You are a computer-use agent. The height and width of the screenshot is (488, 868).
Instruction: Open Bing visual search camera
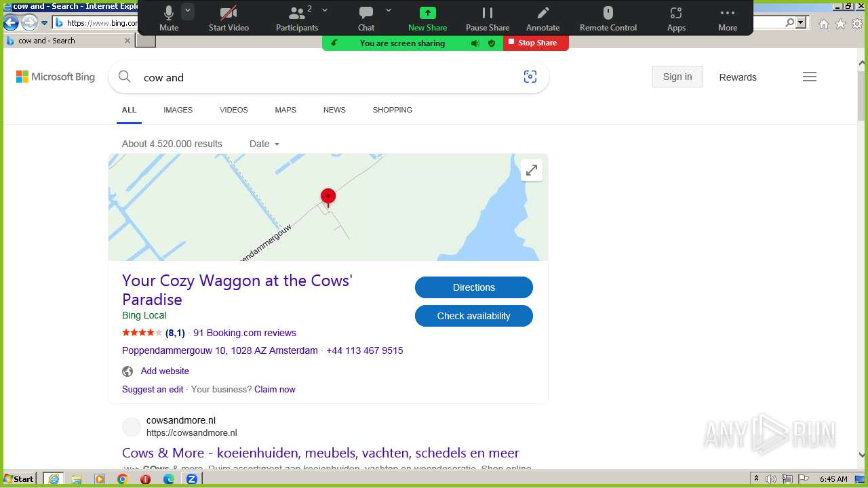pyautogui.click(x=530, y=77)
